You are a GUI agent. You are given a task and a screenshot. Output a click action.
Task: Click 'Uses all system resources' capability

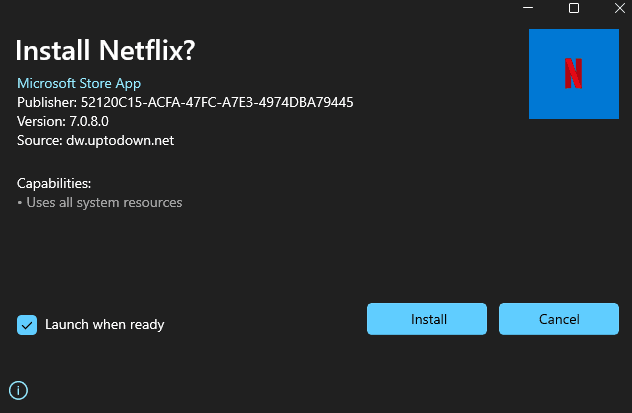tap(103, 202)
